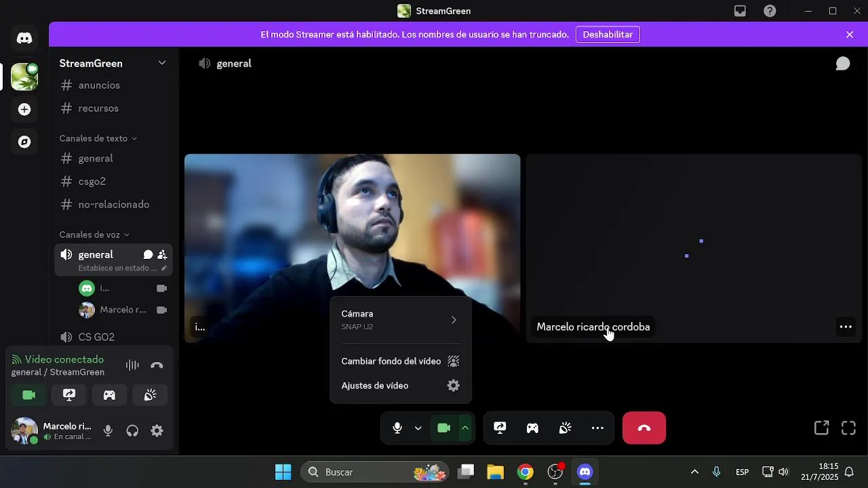Close camera options arrow
868x488 pixels.
465,428
